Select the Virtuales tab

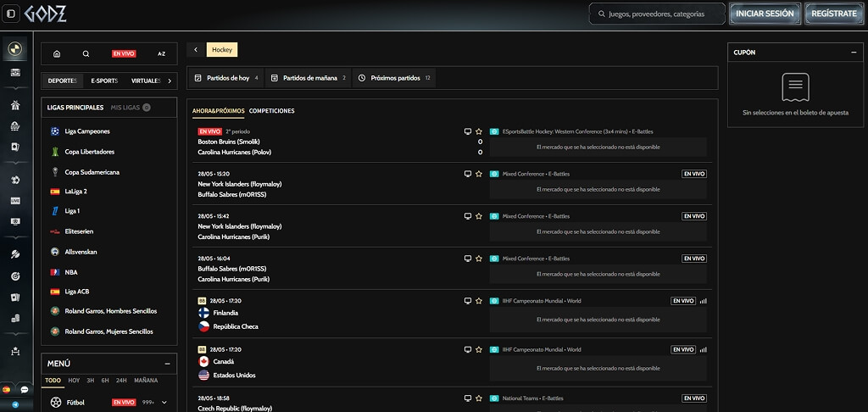point(145,81)
